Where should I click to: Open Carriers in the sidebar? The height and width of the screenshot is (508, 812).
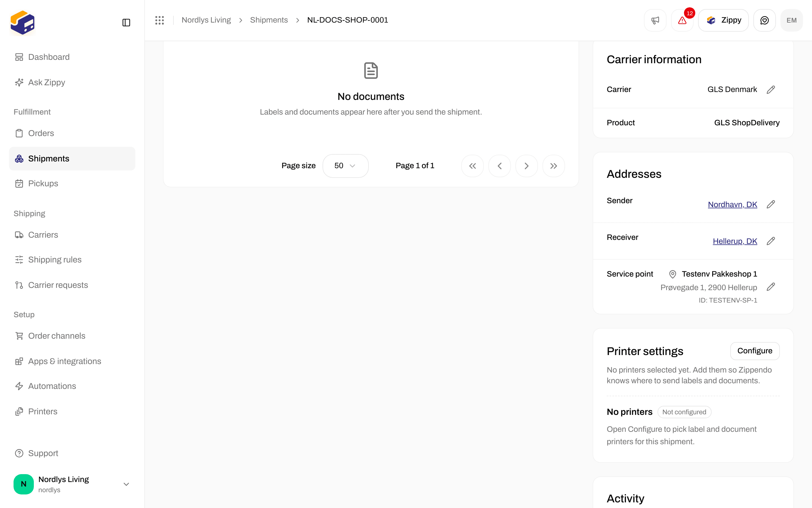[72, 235]
